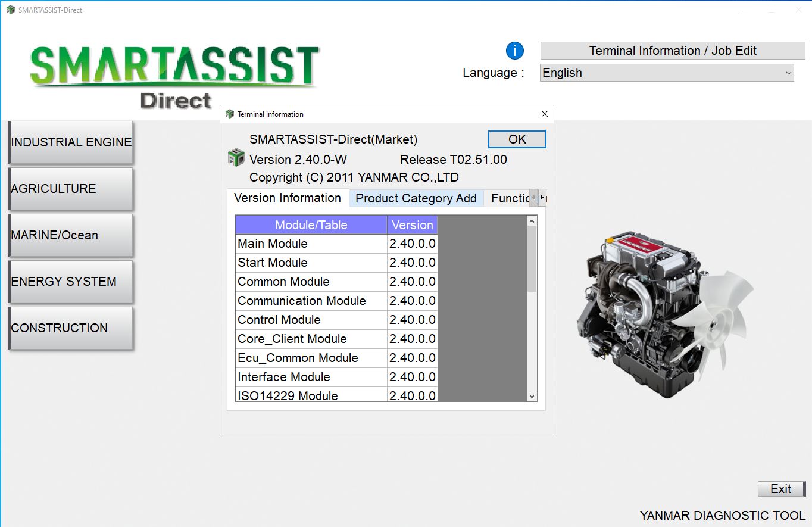Viewport: 812px width, 527px height.
Task: Click the OK button
Action: click(x=516, y=139)
